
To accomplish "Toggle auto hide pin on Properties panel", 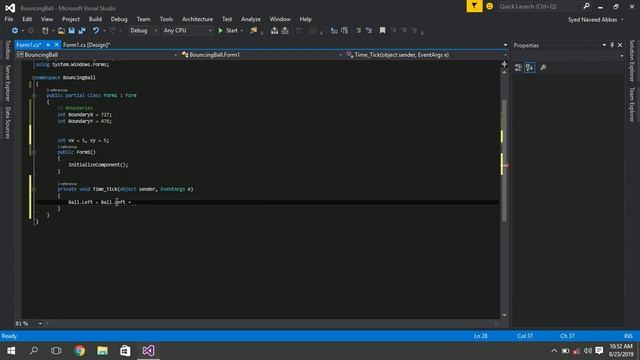I will (x=612, y=45).
